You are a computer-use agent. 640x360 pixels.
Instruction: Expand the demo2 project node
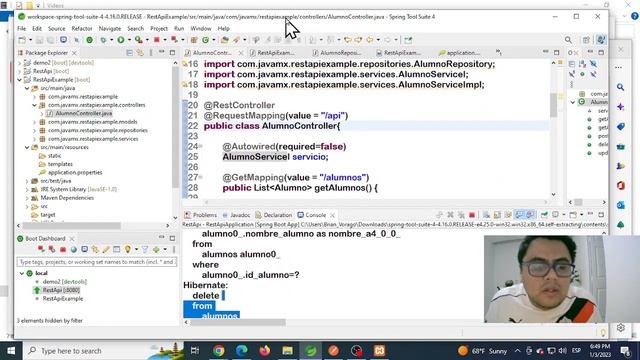[20, 63]
